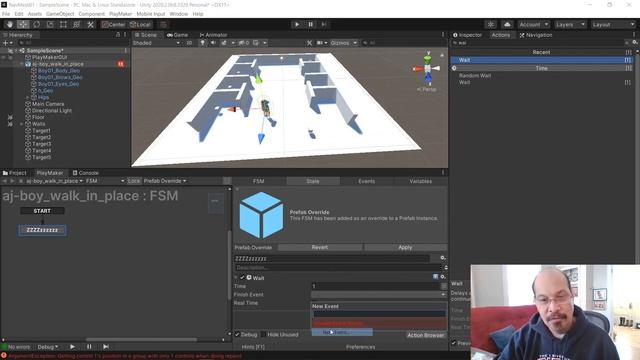Select the Hand tool in the toolbar
This screenshot has height=360, width=640.
(9, 24)
